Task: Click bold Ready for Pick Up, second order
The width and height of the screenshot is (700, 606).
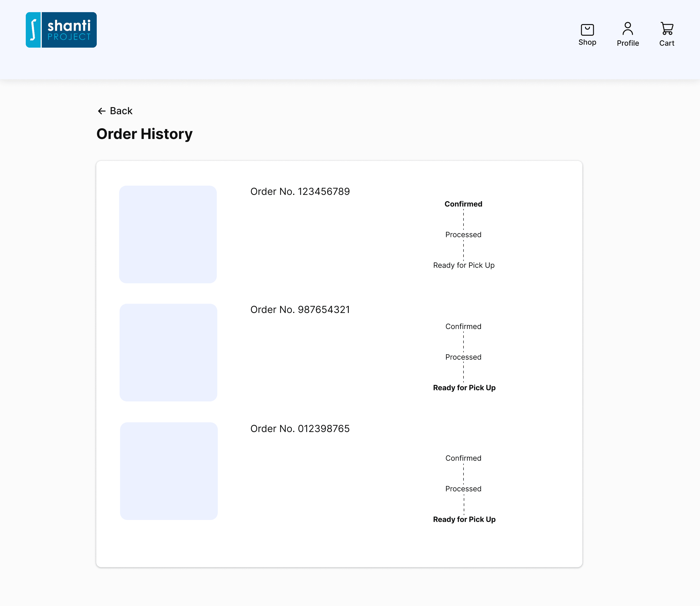Action: [x=464, y=388]
